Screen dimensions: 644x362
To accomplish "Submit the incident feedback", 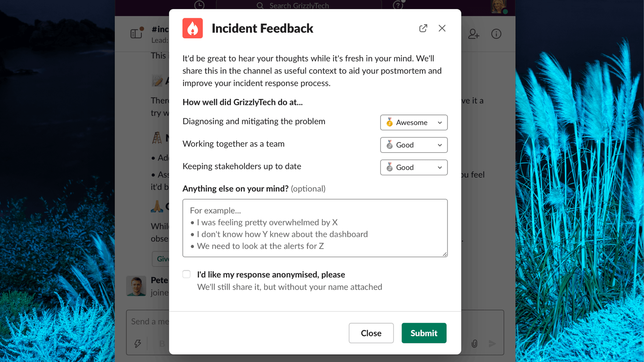I will coord(424,333).
